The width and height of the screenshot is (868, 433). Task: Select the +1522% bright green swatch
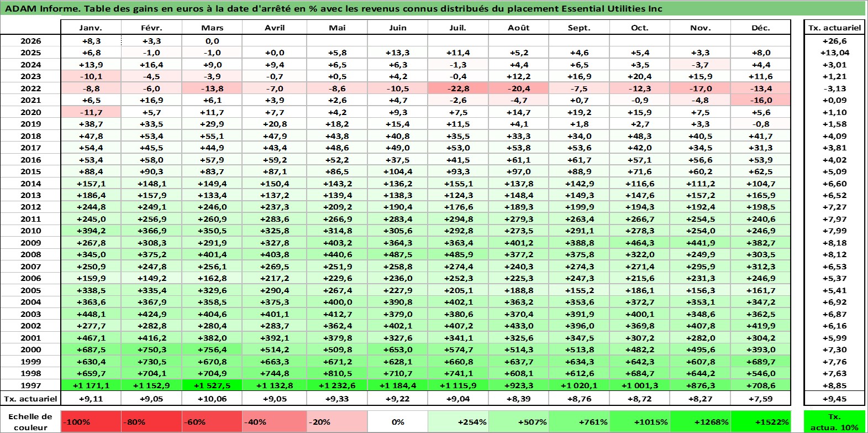click(761, 421)
